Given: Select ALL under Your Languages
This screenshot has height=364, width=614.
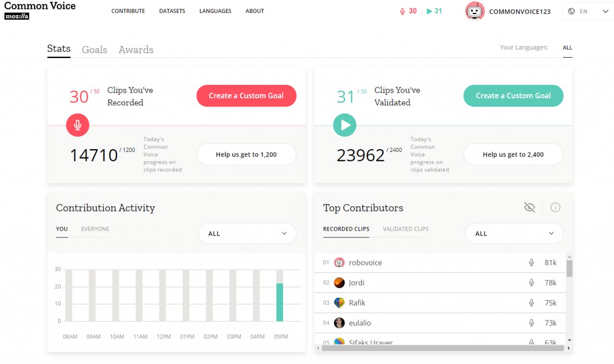Looking at the screenshot, I should (567, 48).
